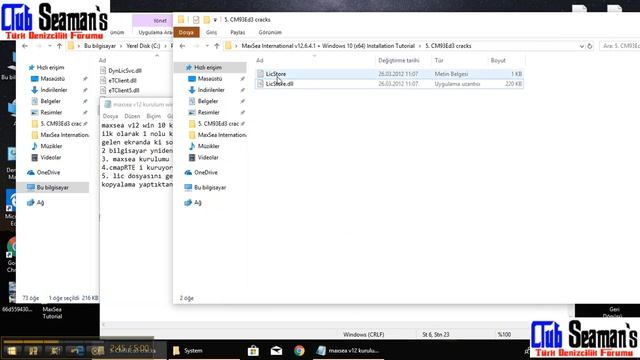The height and width of the screenshot is (360, 640).
Task: Click Windows 10 (x64) Installation Tutorial breadcrumb
Action: (x=368, y=46)
